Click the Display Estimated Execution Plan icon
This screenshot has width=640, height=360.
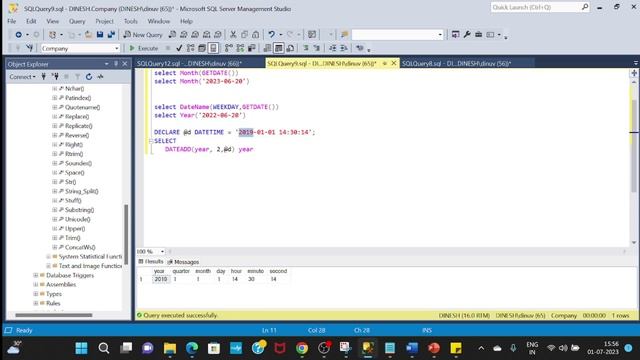191,48
